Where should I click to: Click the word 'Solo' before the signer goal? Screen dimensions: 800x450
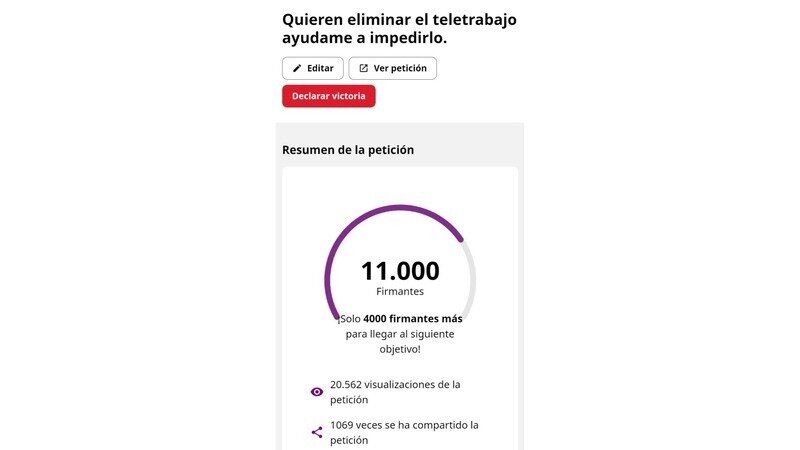[x=349, y=318]
